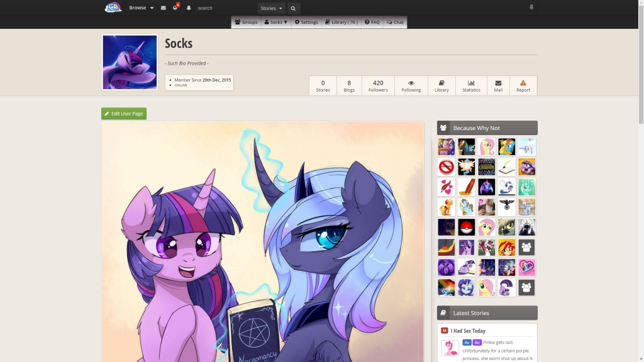The width and height of the screenshot is (644, 362).
Task: Expand the Socks user menu
Action: (275, 22)
